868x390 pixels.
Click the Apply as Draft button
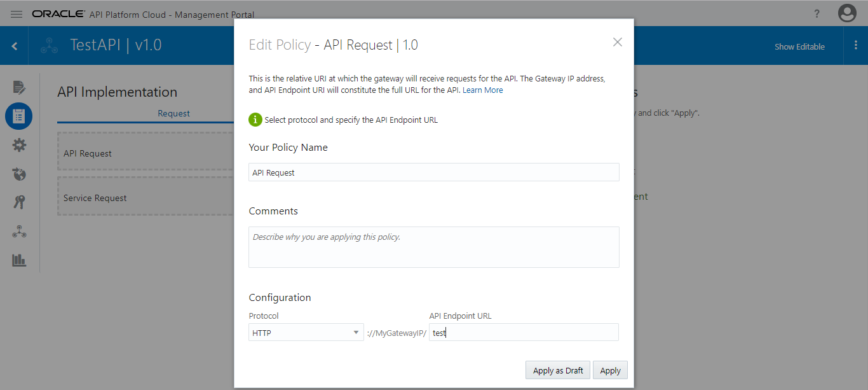click(x=558, y=370)
